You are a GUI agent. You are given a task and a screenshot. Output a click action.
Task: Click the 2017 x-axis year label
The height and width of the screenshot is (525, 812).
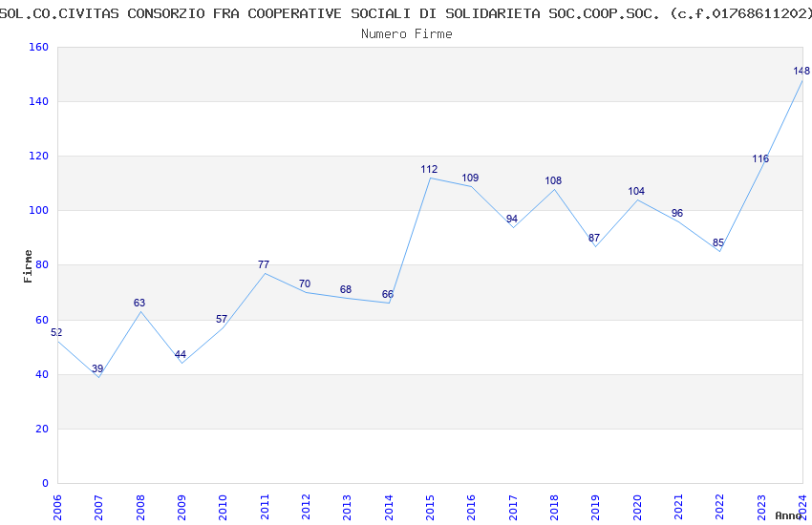(x=513, y=508)
